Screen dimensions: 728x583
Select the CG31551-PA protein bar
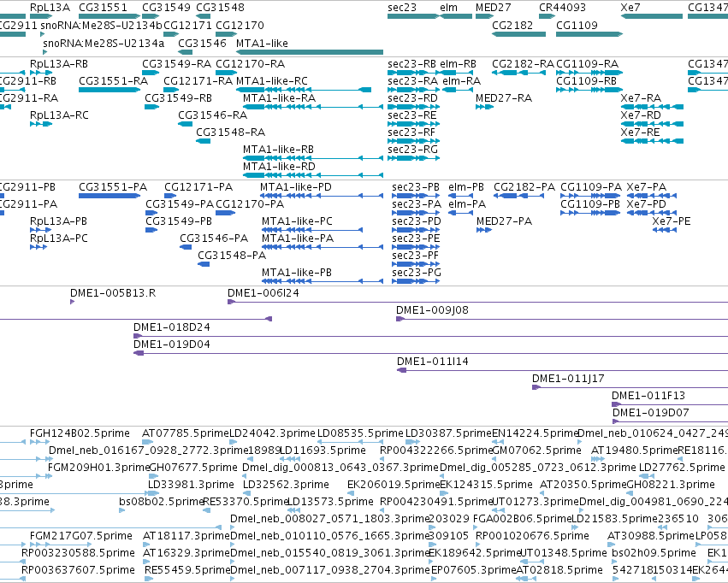point(109,196)
